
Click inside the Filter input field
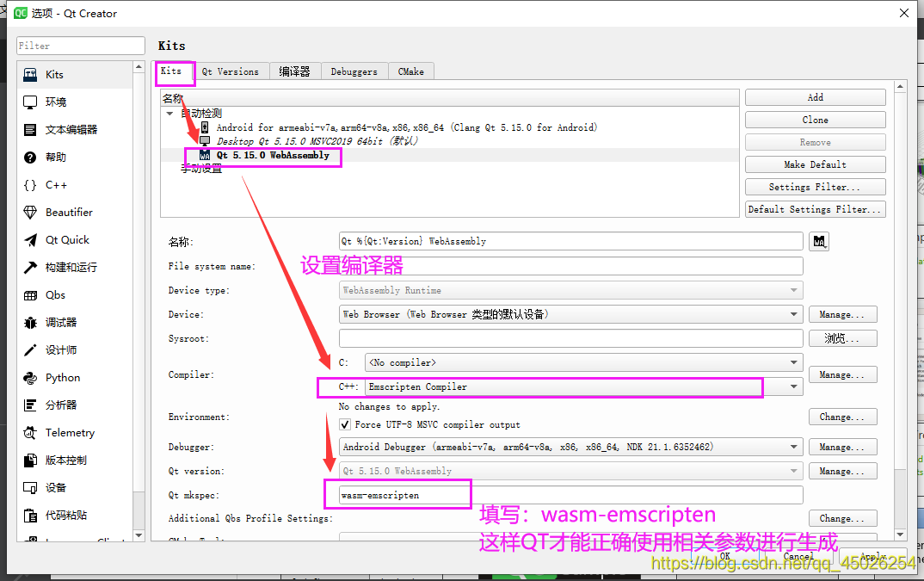click(x=80, y=45)
